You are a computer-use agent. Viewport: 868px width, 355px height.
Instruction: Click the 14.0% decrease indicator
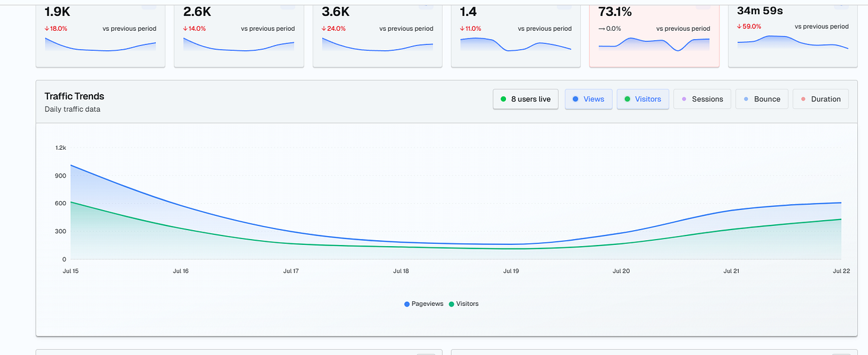tap(194, 28)
